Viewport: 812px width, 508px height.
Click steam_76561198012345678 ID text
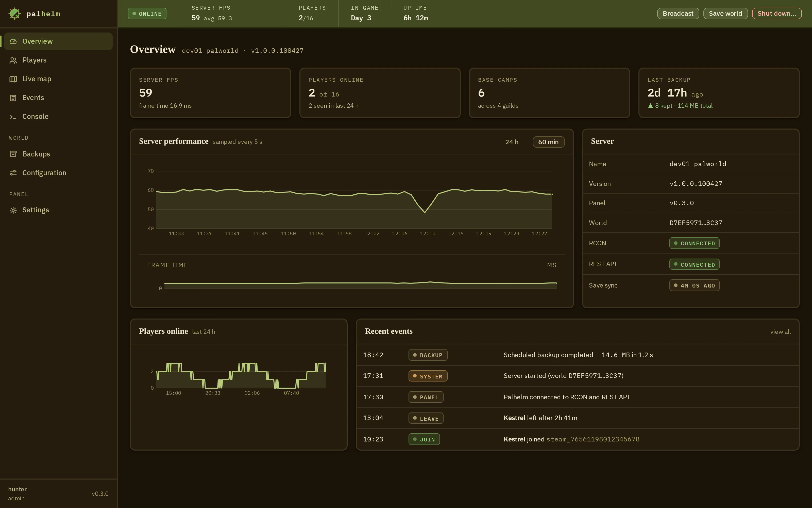[593, 439]
